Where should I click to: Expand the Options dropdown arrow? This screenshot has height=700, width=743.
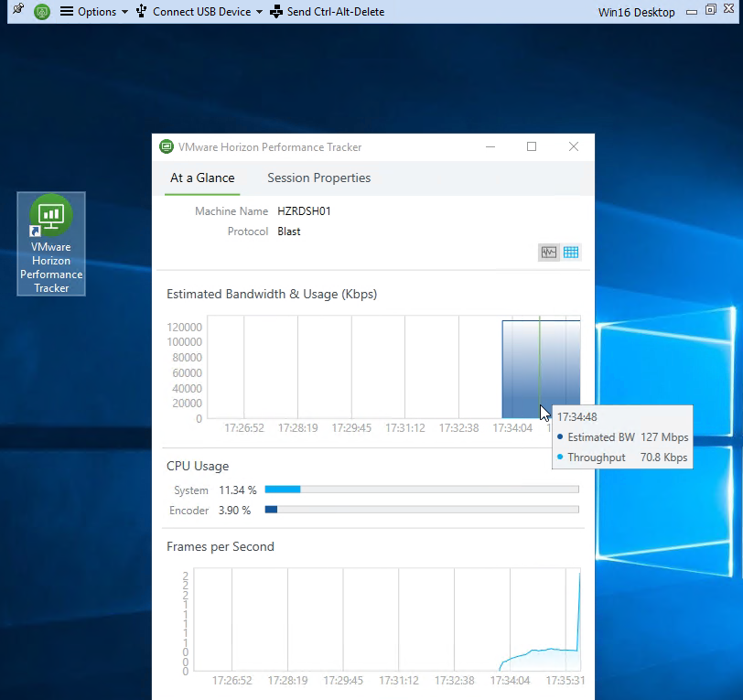coord(124,12)
